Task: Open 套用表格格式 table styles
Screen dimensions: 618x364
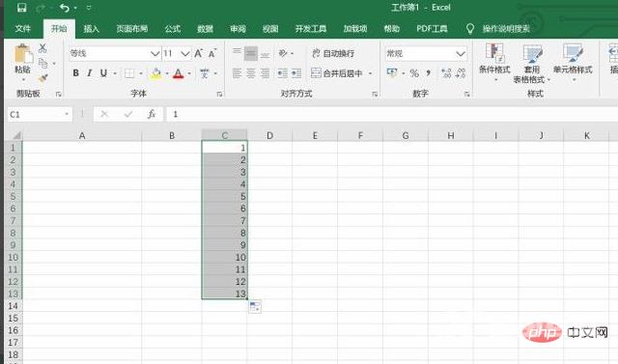Action: (532, 64)
